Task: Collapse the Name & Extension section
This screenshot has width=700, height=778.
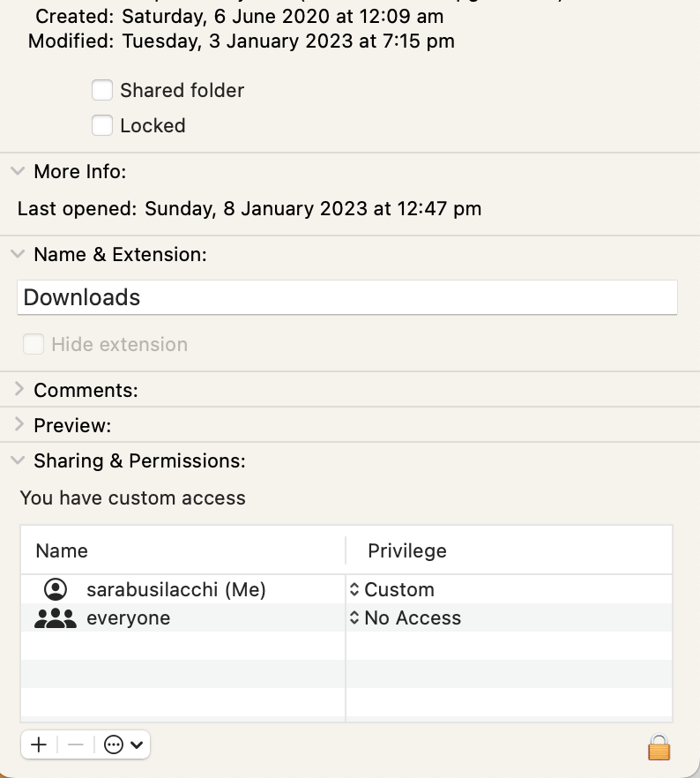Action: 18,254
